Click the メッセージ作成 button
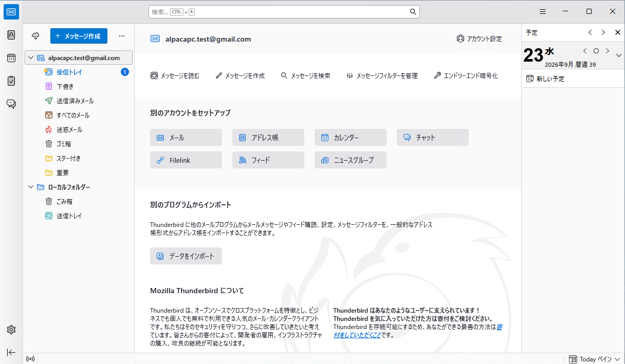The width and height of the screenshot is (625, 364). (x=79, y=36)
